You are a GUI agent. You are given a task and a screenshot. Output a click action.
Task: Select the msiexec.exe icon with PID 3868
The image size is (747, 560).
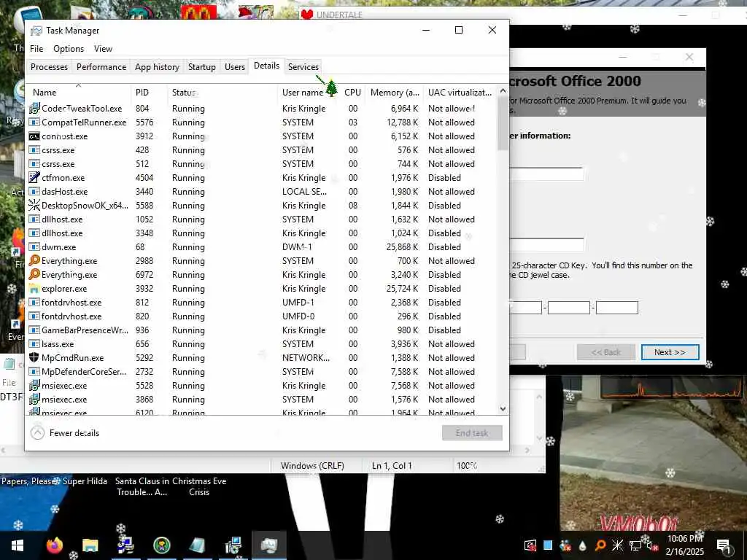(34, 399)
